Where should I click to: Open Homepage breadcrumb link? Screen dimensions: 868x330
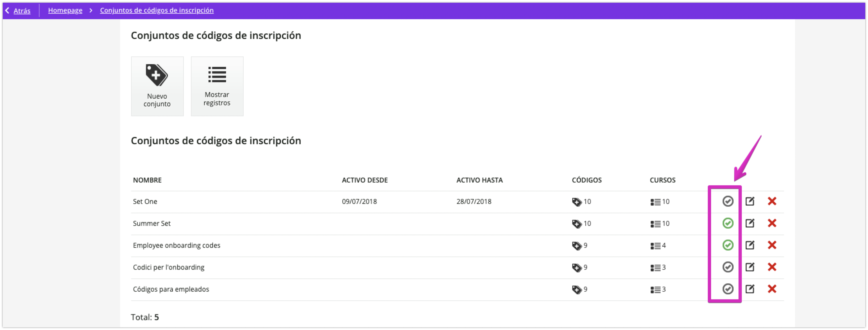65,10
